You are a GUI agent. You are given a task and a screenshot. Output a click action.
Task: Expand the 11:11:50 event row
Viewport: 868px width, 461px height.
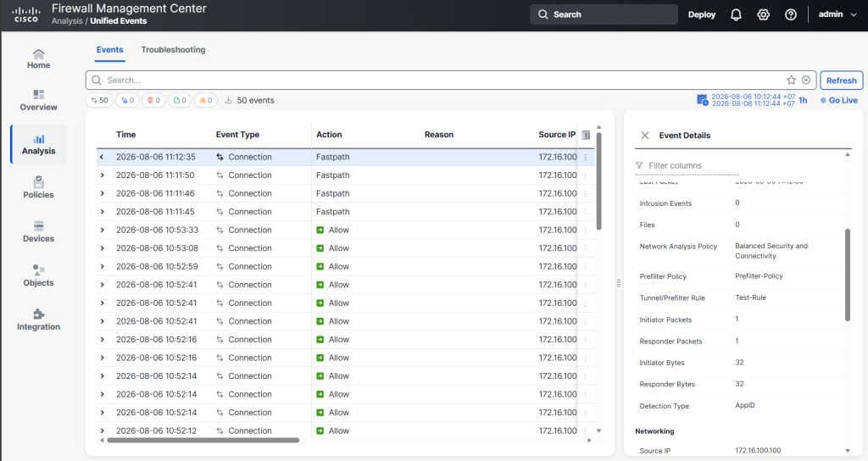102,175
